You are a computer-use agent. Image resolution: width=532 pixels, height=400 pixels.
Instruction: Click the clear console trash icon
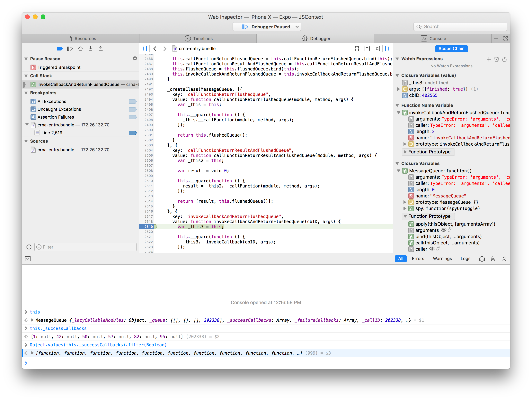point(493,259)
